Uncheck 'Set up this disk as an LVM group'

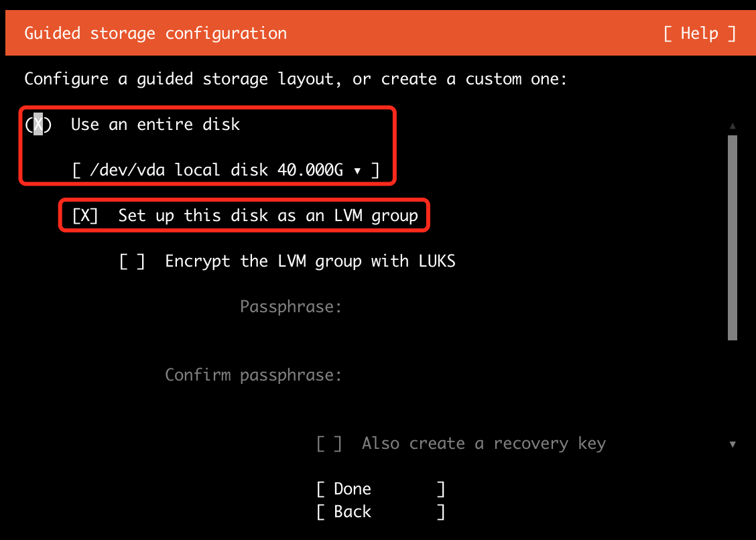(x=85, y=216)
